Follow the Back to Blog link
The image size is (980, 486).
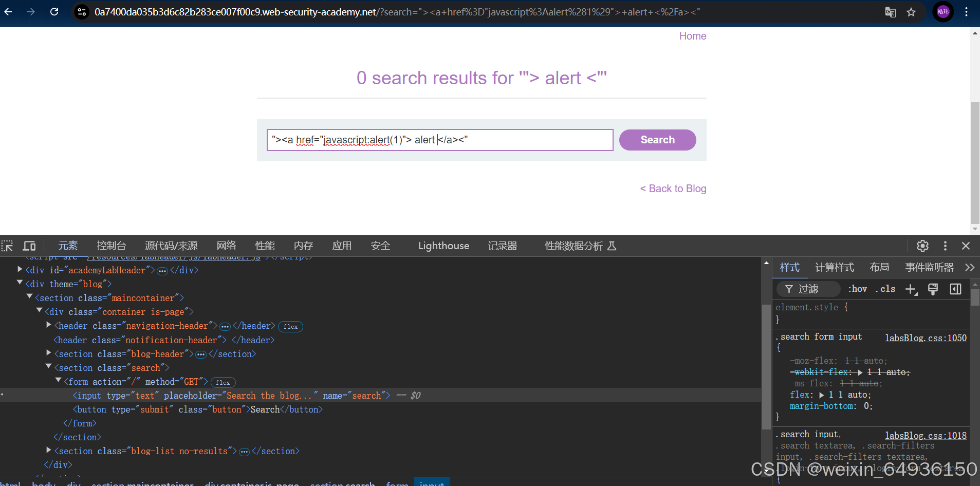point(673,189)
